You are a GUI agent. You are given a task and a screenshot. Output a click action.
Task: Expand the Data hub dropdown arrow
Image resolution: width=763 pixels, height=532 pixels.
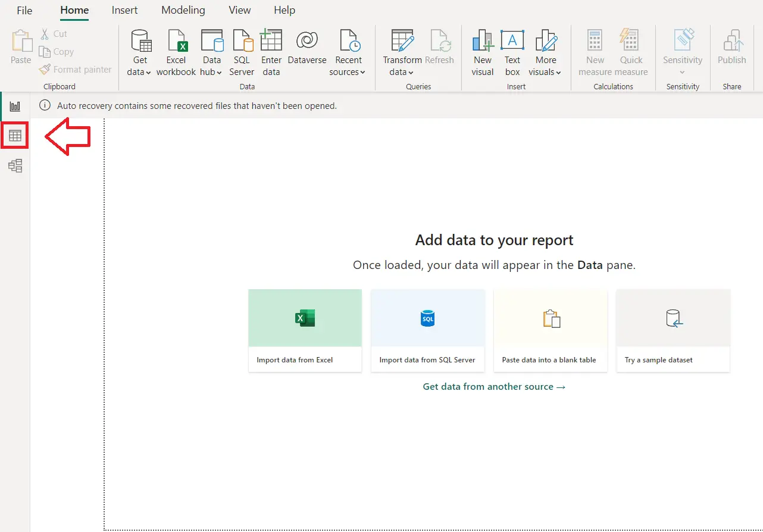pos(219,73)
